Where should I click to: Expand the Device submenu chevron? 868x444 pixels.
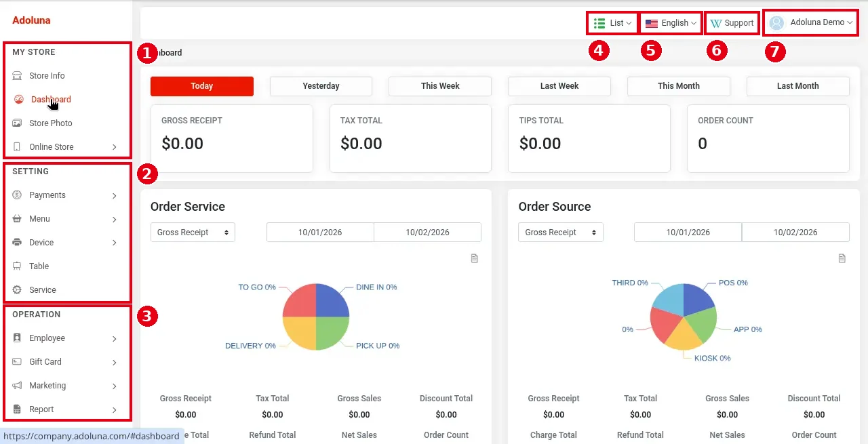click(115, 243)
